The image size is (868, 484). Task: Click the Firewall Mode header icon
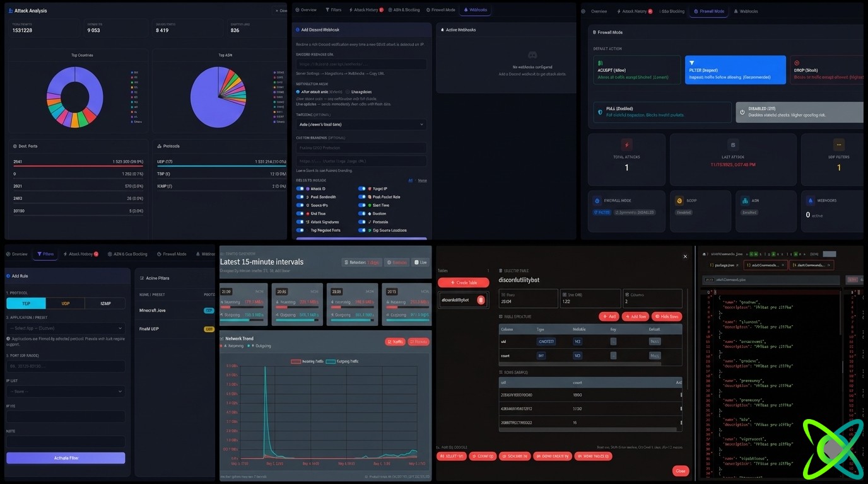(x=594, y=32)
